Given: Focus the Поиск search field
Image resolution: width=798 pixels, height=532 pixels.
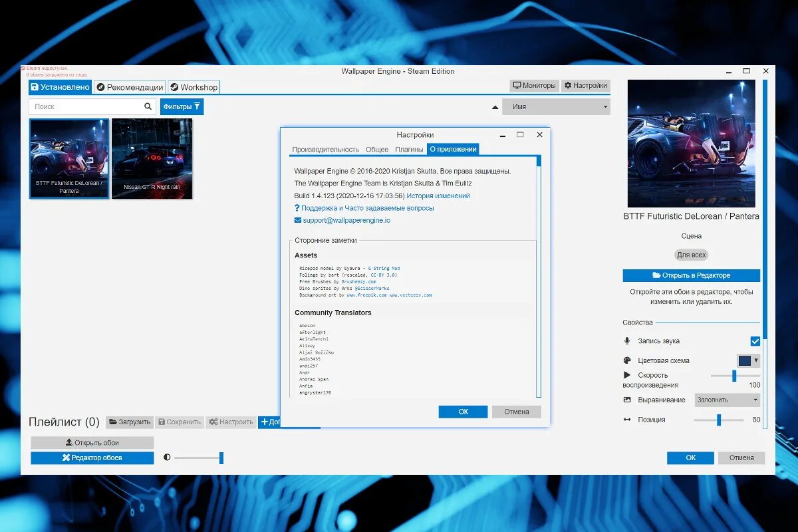Looking at the screenshot, I should pos(92,106).
